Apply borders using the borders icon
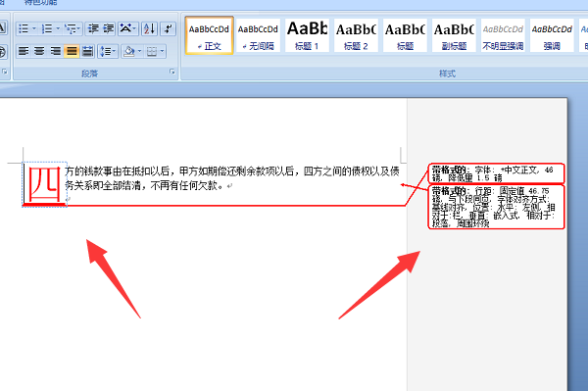The image size is (588, 391). [x=152, y=51]
